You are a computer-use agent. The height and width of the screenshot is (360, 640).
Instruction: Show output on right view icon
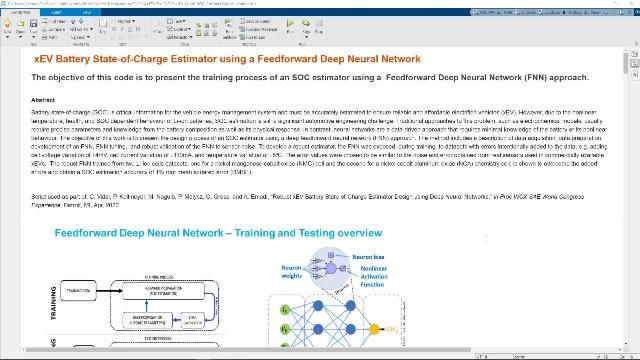635,53
